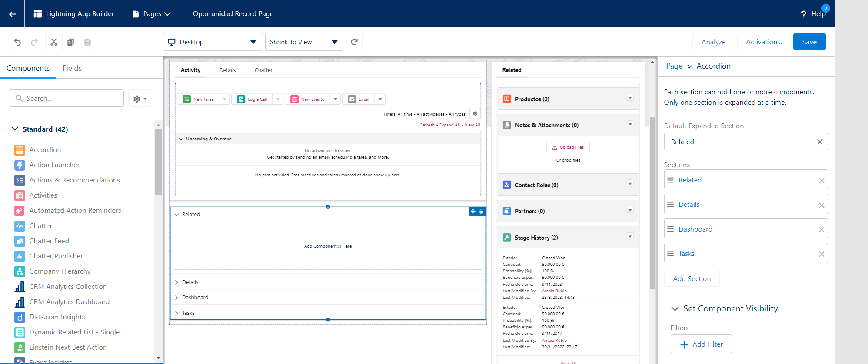Screen dimensions: 868x364
Task: Open the Stage History related list dropdown
Action: pos(630,236)
